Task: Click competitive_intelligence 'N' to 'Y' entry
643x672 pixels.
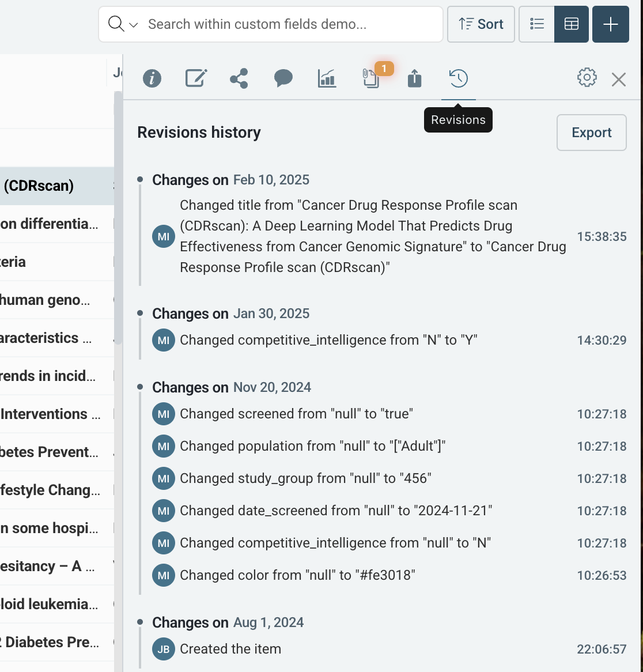Action: pos(328,340)
